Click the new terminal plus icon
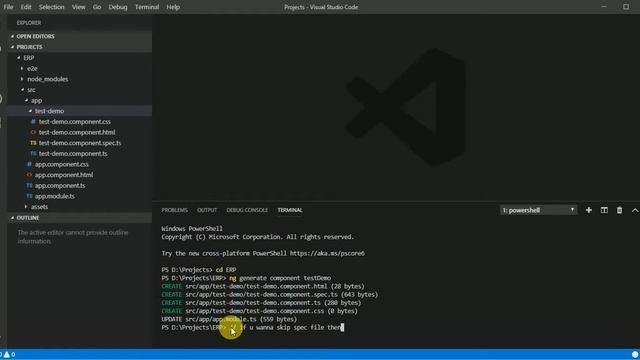 point(589,210)
